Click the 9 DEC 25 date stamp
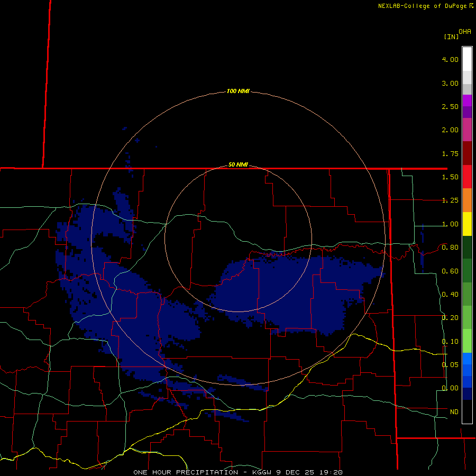Viewport: 476px width, 476px height. [295, 472]
